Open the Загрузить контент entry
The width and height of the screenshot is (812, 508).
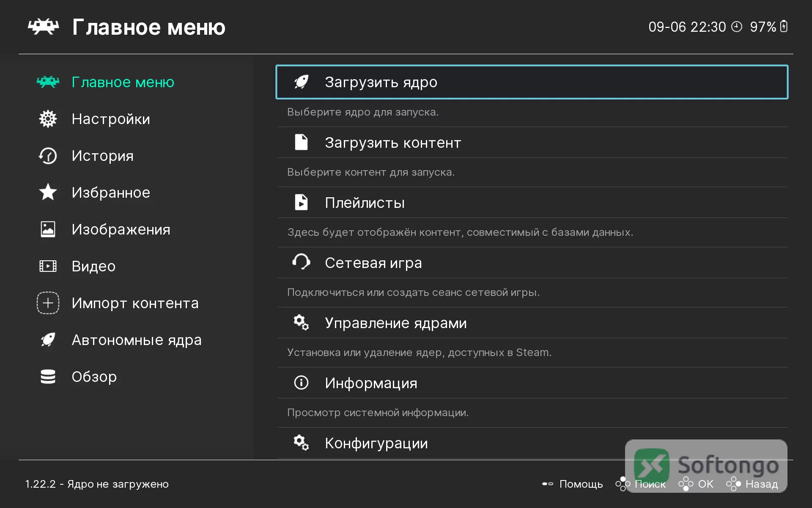coord(532,143)
